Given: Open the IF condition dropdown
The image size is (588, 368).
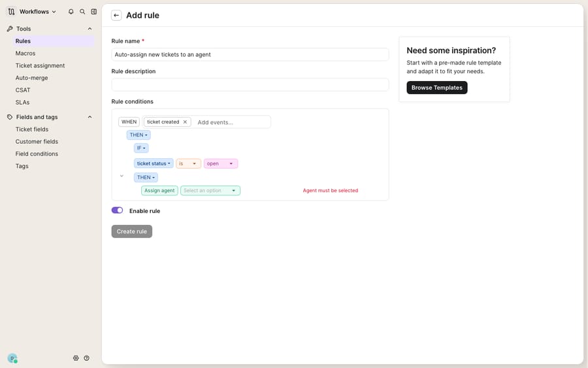Looking at the screenshot, I should [141, 148].
